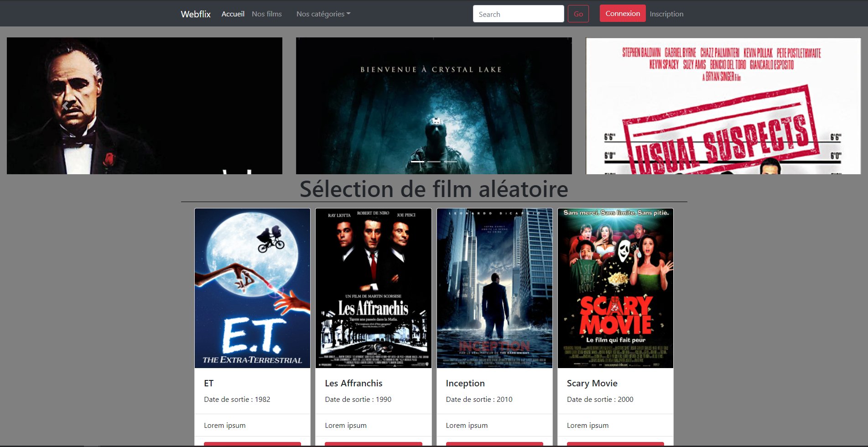Open the Usual Suspects carousel image
The height and width of the screenshot is (447, 868).
(723, 106)
